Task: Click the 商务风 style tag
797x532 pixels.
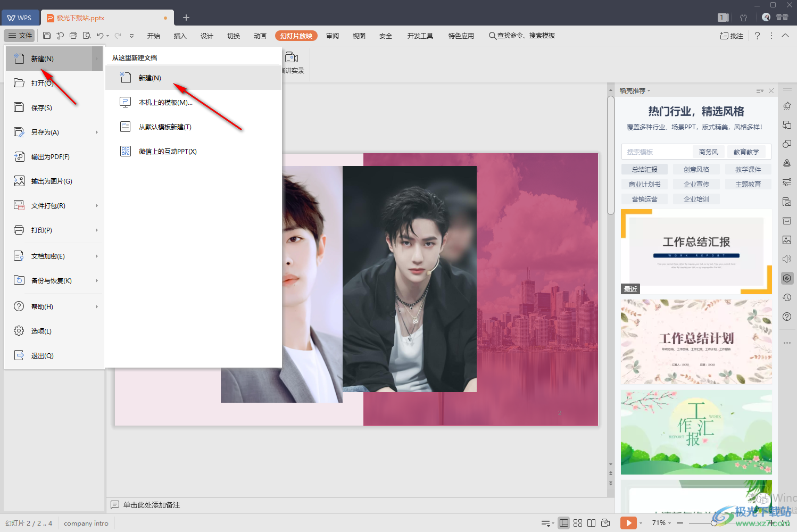Action: click(709, 152)
